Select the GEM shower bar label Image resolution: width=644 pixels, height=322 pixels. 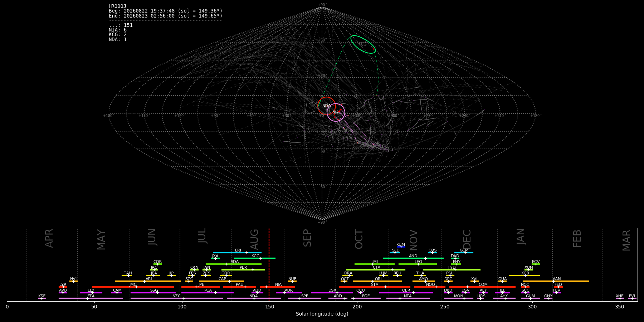coord(464,250)
